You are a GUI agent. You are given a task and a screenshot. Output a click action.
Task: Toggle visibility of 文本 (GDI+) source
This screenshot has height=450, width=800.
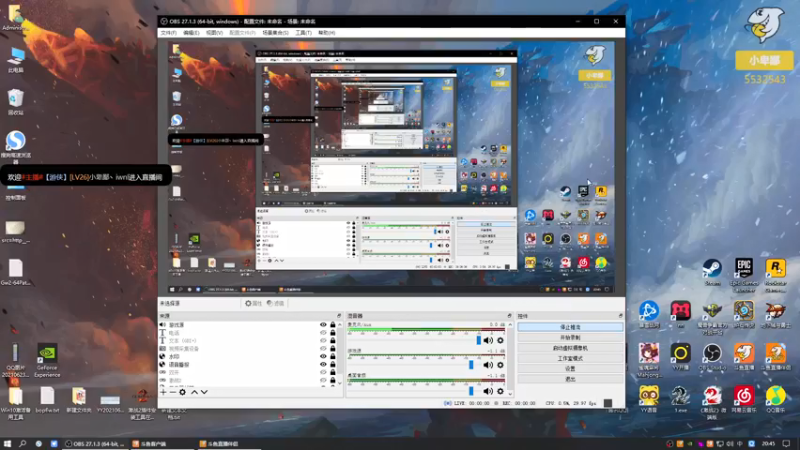coord(323,341)
